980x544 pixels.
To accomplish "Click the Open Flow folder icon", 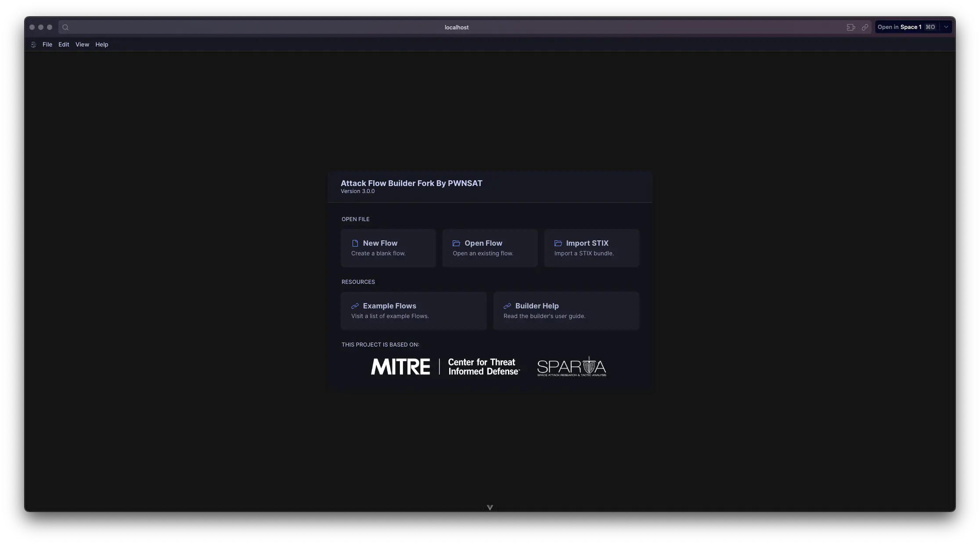I will pos(456,243).
